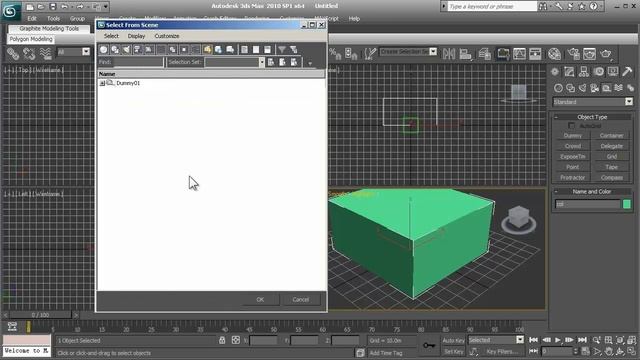
Task: Click the Undo arrow in quick toolbar
Action: [x=64, y=7]
